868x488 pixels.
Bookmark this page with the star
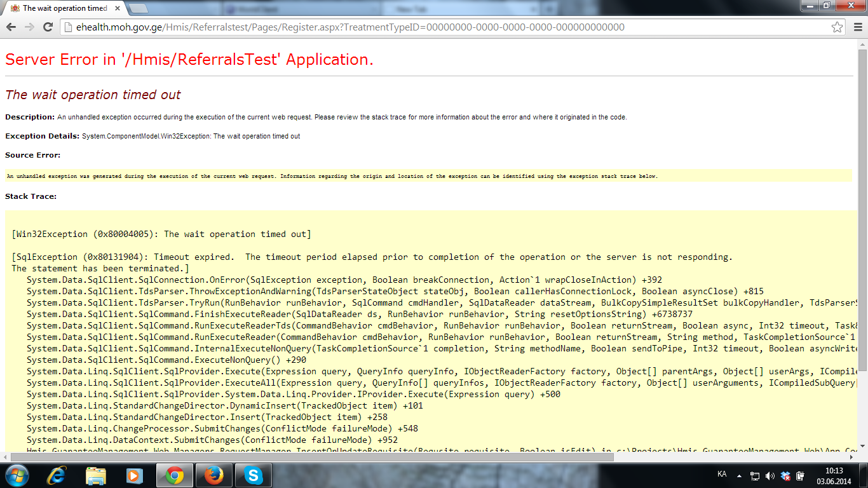tap(837, 27)
